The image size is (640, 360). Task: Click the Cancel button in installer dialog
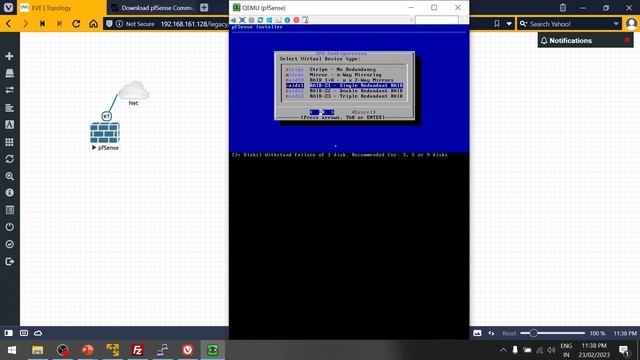click(x=363, y=112)
